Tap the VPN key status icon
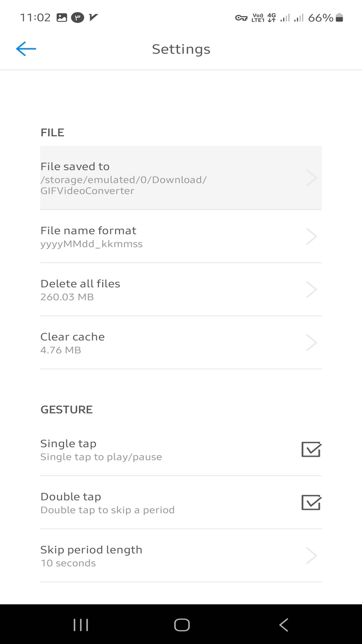362x644 pixels. pyautogui.click(x=241, y=18)
